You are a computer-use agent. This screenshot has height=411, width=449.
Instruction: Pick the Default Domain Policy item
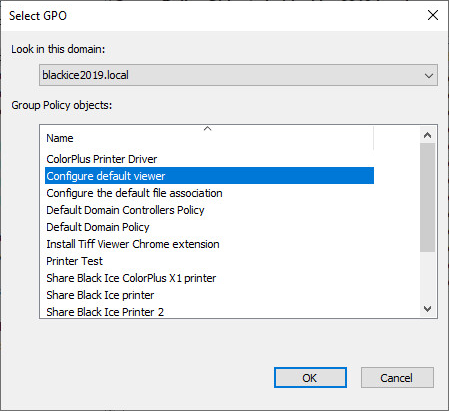(209, 227)
